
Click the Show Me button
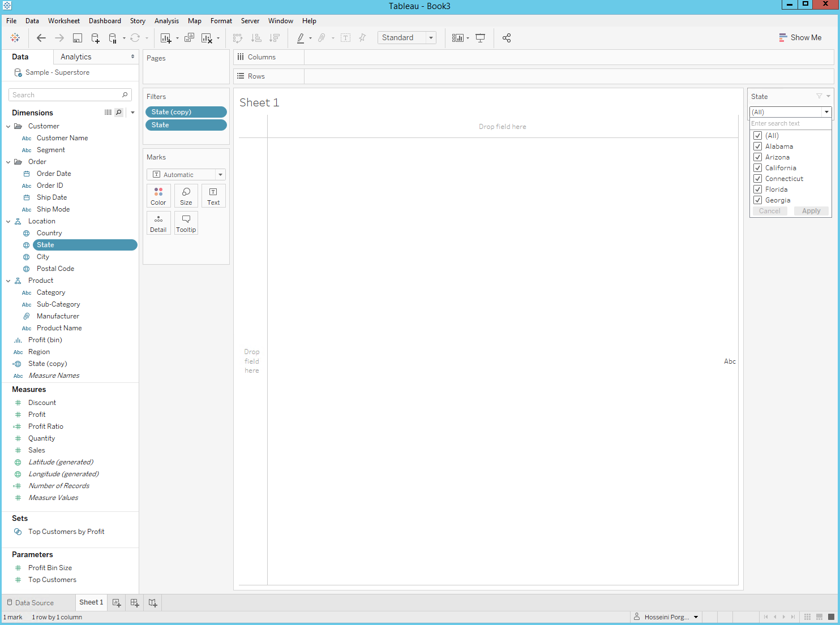click(800, 38)
